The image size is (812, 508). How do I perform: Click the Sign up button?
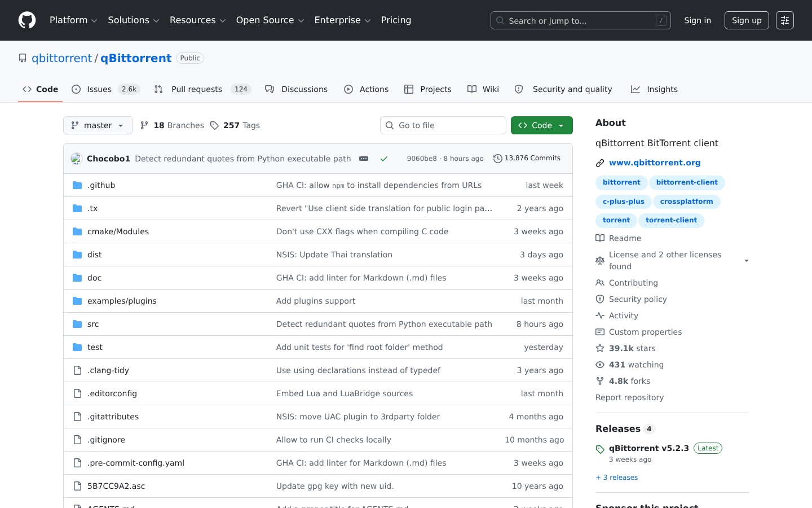(x=747, y=20)
